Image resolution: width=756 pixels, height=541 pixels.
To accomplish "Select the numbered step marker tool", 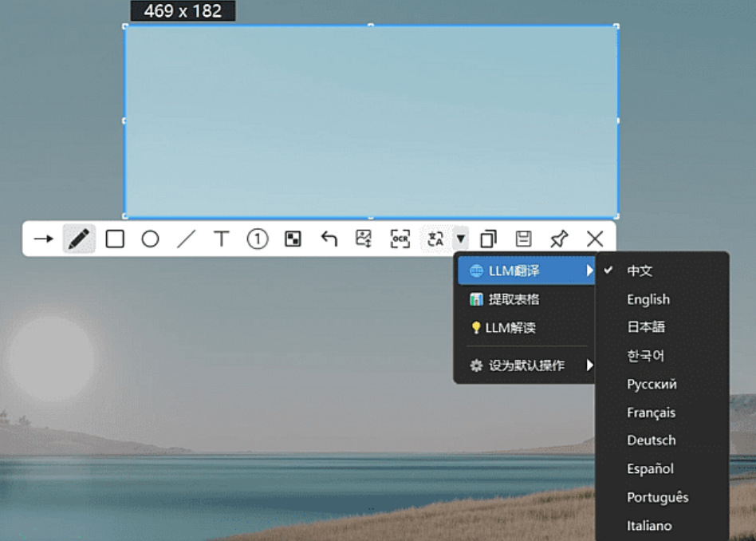I will [256, 238].
